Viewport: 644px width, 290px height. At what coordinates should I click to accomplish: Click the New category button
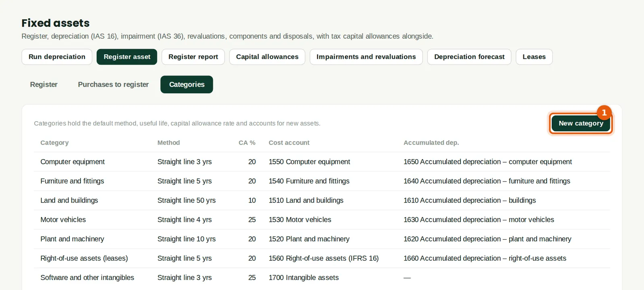(581, 123)
